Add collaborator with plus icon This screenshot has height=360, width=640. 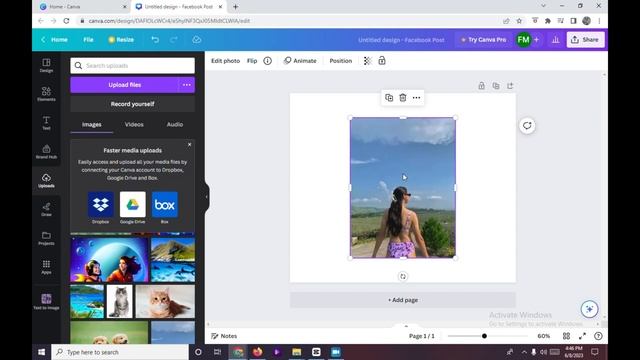pos(536,40)
